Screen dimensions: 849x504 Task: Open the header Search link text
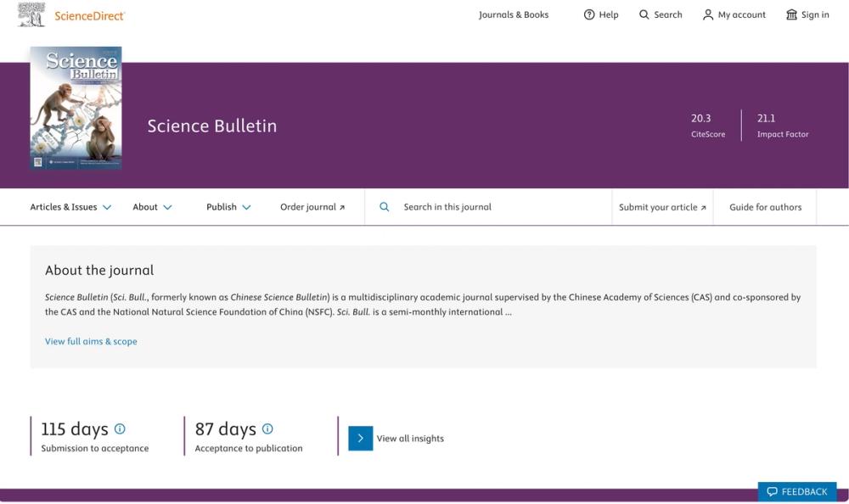point(667,14)
